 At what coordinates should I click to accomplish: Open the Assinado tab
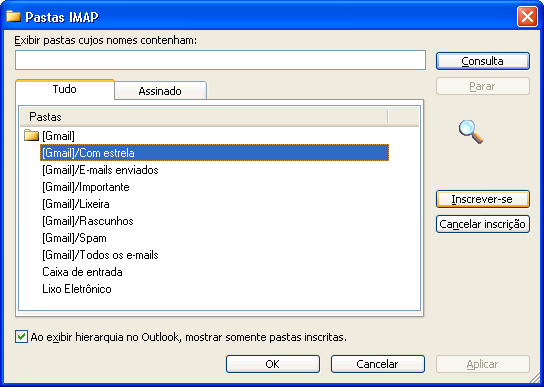click(x=160, y=91)
